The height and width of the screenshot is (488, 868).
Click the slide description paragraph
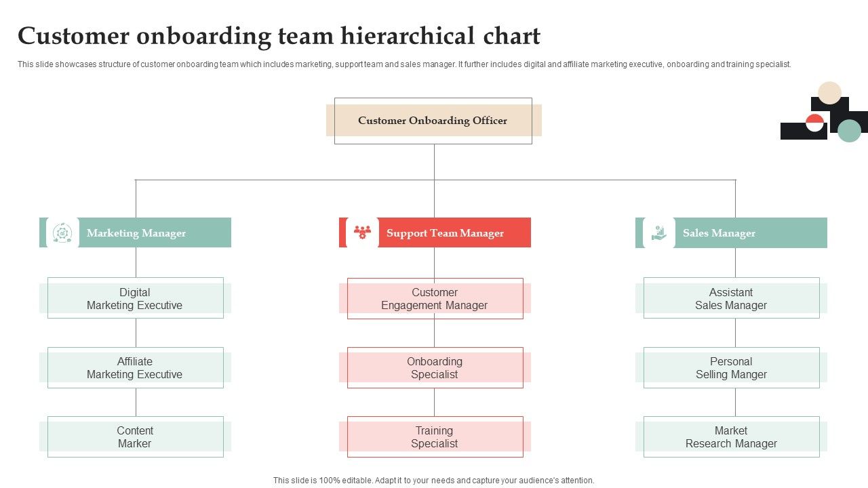point(404,64)
